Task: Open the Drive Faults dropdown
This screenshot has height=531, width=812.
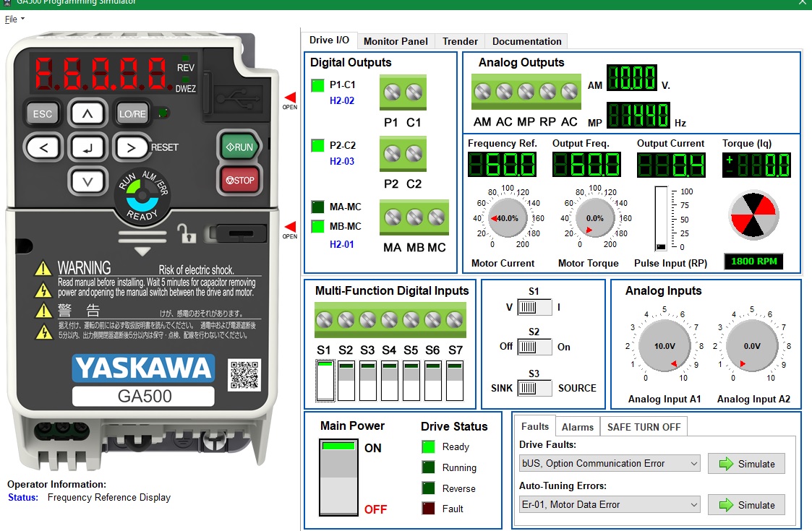Action: point(610,463)
